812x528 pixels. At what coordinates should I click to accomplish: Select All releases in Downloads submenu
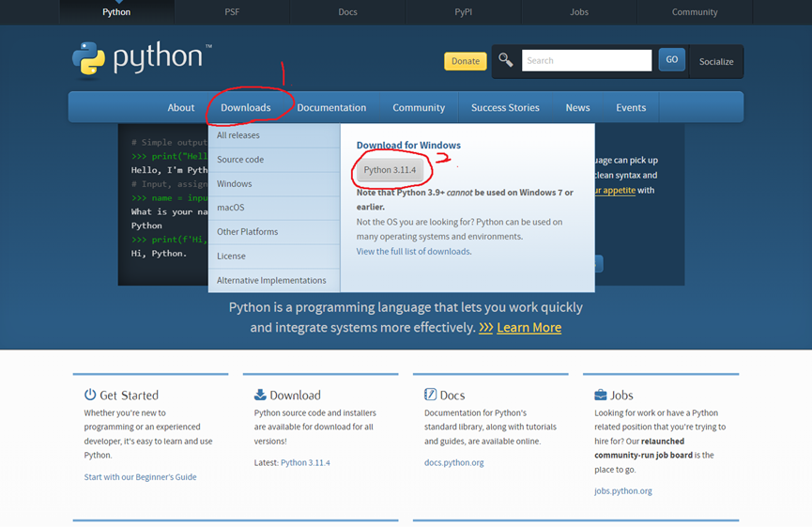point(274,135)
